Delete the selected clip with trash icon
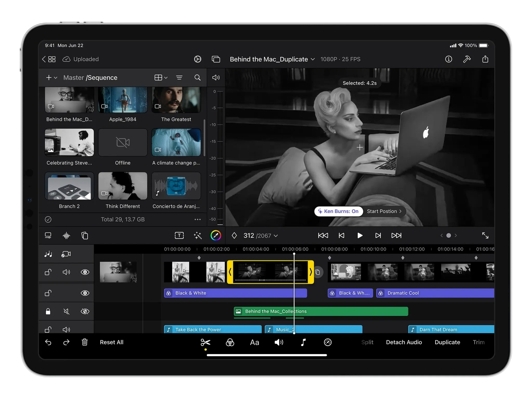This screenshot has width=532, height=399. coord(85,342)
